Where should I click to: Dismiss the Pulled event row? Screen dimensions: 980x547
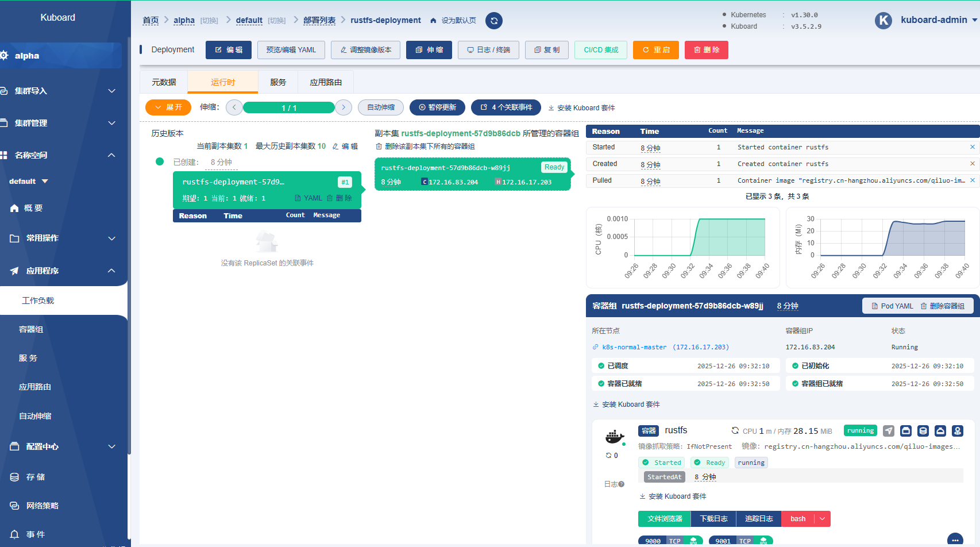pyautogui.click(x=973, y=180)
